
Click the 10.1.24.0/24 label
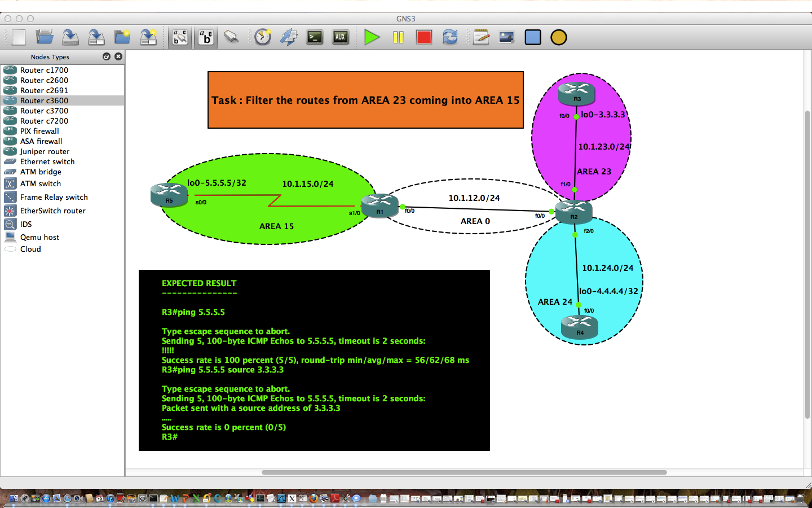(608, 268)
